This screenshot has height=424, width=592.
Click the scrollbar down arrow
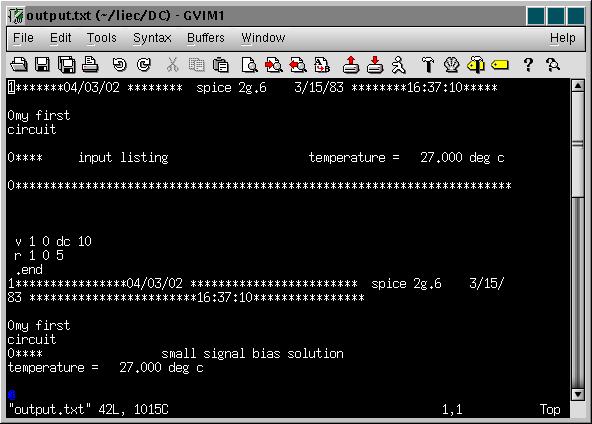coord(578,395)
